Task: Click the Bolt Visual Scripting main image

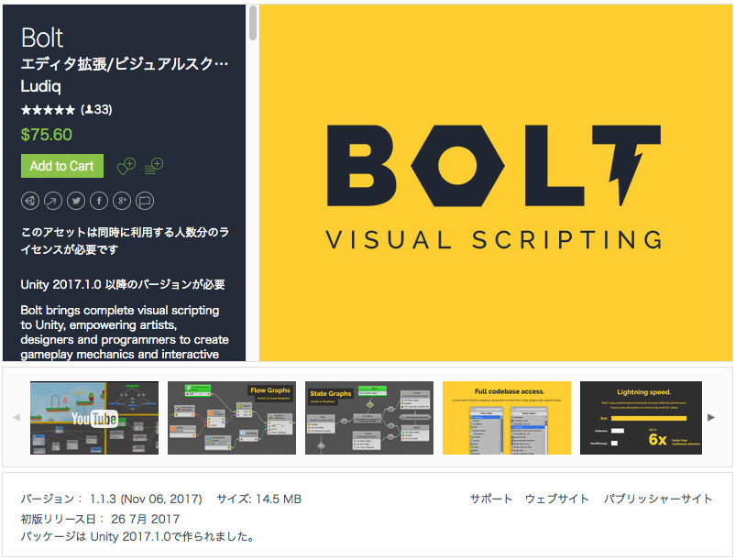Action: click(x=496, y=182)
